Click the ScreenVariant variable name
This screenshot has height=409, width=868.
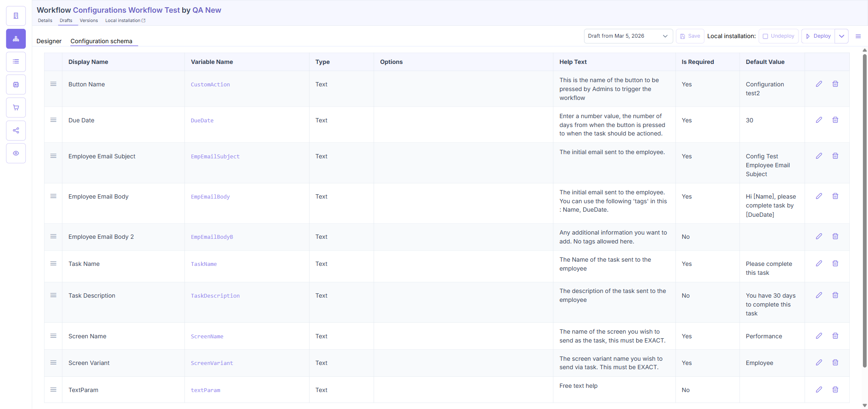[212, 363]
